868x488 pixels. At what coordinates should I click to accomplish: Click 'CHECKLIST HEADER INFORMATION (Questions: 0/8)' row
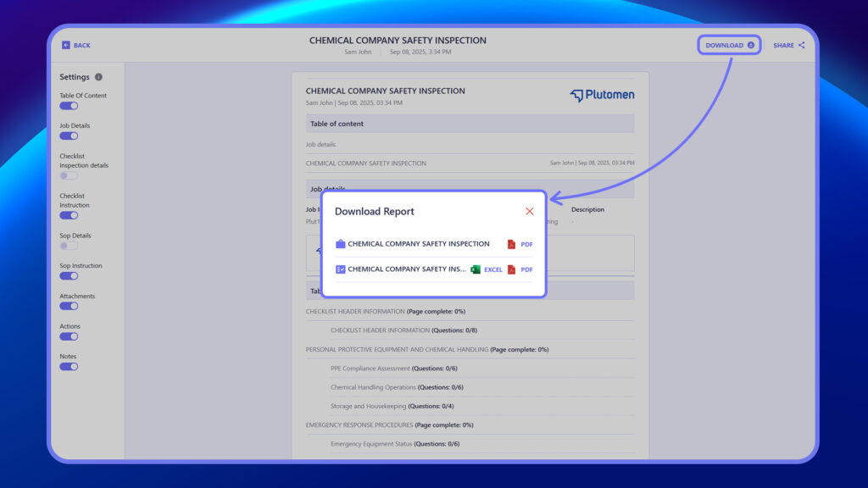click(482, 330)
